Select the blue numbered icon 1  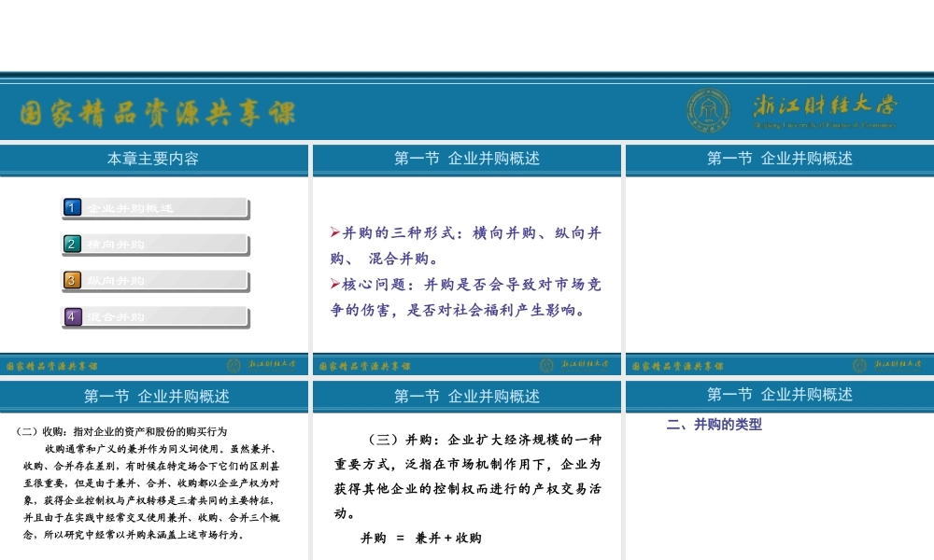click(72, 207)
